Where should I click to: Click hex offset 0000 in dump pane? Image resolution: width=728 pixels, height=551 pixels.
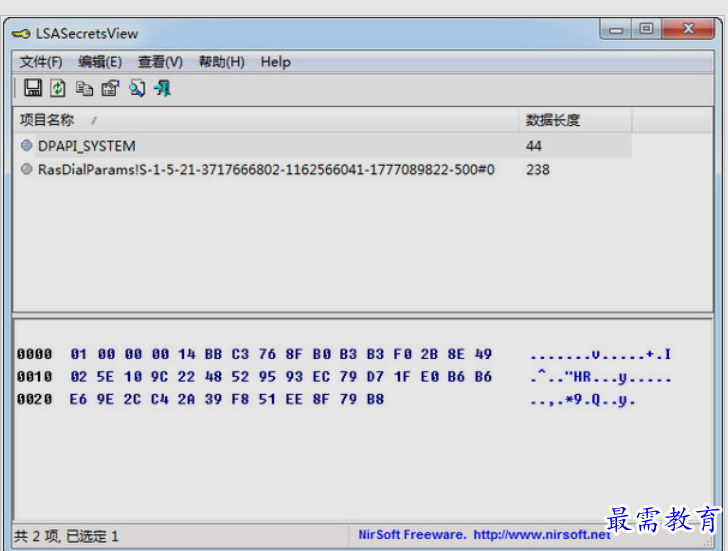click(x=34, y=354)
